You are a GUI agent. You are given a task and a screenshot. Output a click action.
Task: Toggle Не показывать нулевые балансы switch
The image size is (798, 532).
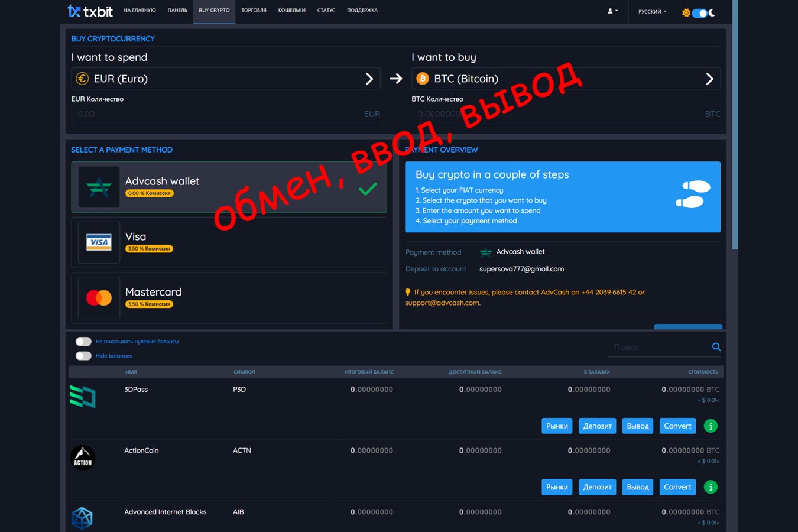click(x=83, y=342)
